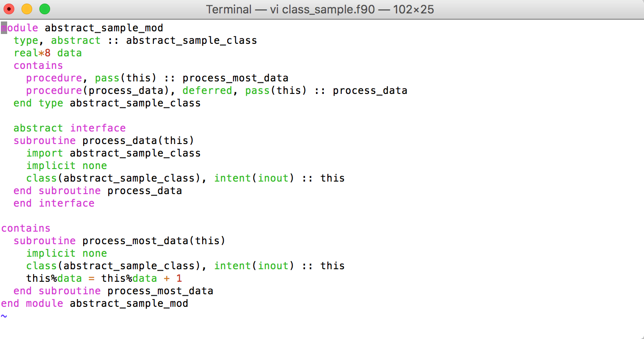Image resolution: width=644 pixels, height=339 pixels.
Task: Click 'abstract_sample_mod' on the first line
Action: click(x=104, y=28)
